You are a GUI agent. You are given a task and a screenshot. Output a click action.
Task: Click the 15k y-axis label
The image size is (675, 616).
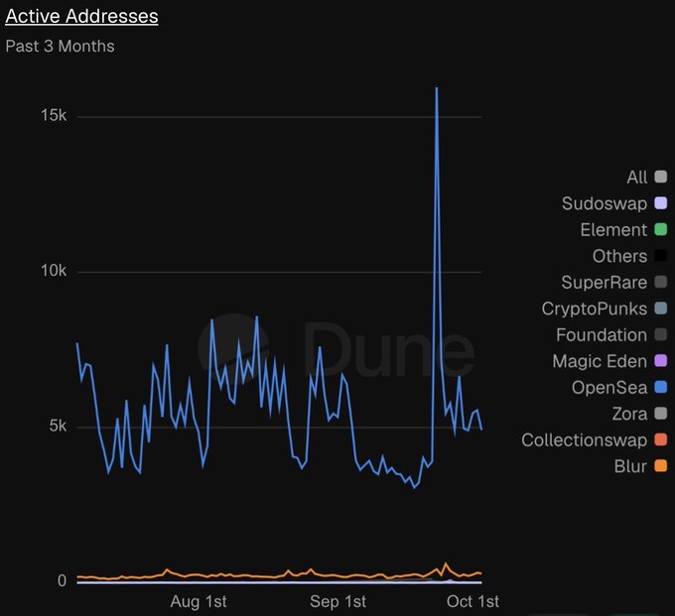click(x=54, y=115)
